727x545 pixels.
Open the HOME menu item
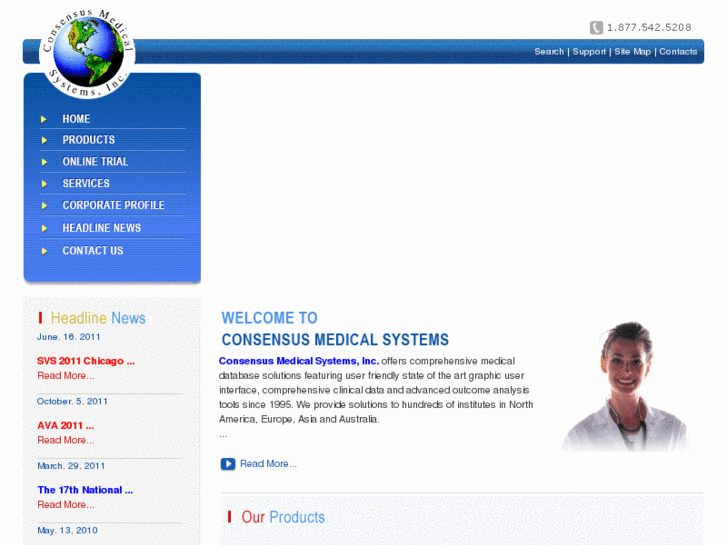76,119
